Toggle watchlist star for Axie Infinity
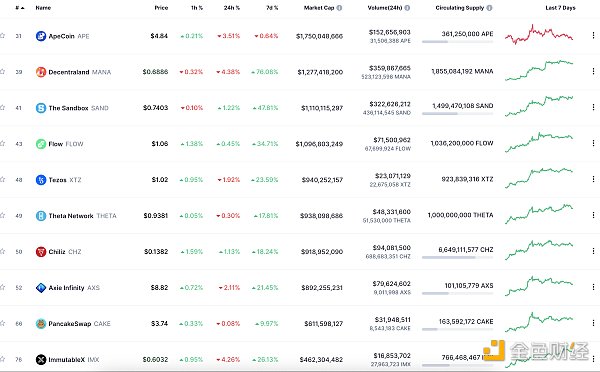The image size is (600, 372). pos(2,287)
